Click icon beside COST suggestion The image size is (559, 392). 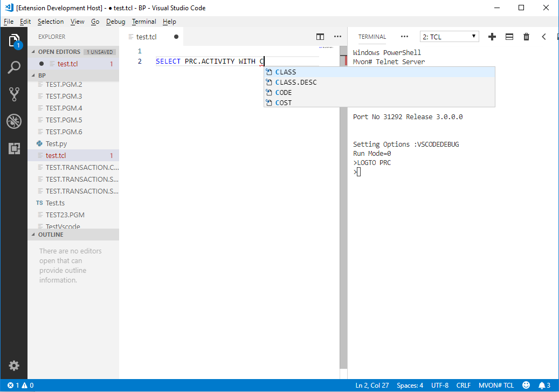pyautogui.click(x=269, y=103)
